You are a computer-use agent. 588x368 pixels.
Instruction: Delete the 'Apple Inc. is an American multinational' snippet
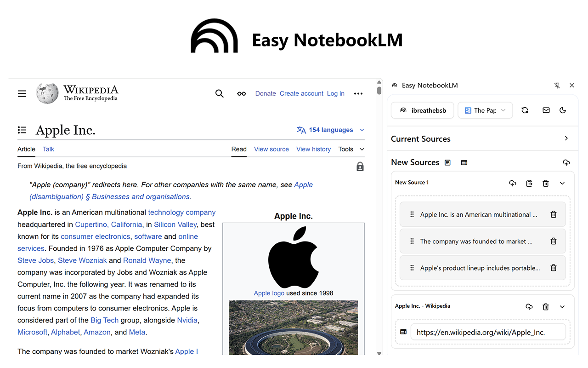(x=554, y=214)
